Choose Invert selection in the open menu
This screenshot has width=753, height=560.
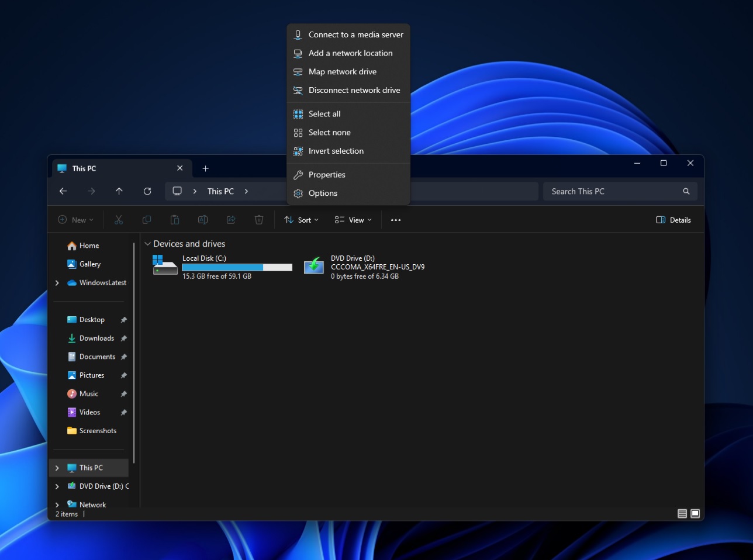336,151
